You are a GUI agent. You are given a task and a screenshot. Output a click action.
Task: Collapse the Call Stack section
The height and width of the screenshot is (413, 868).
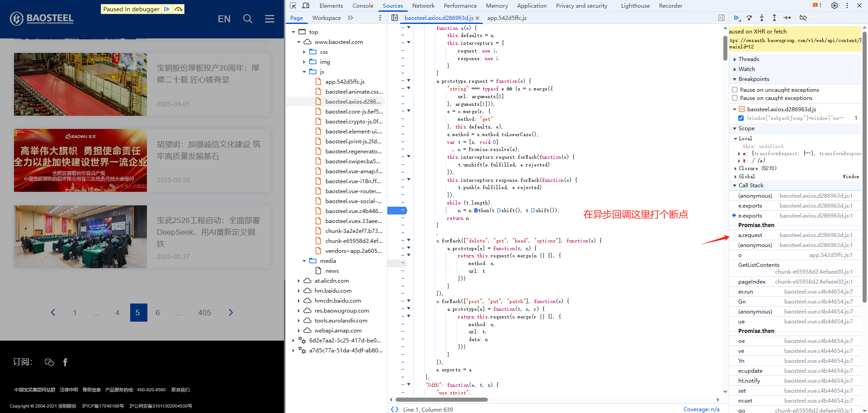coord(750,185)
